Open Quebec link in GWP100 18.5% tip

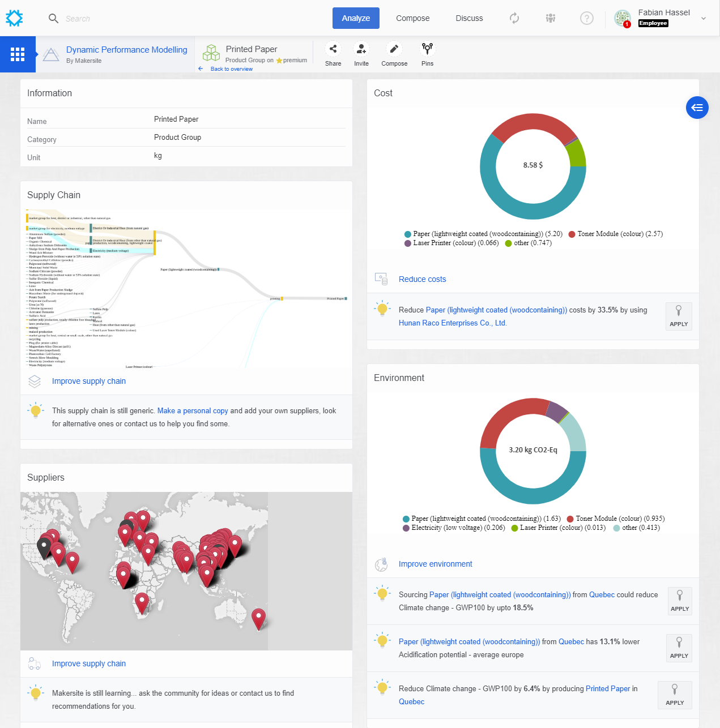click(602, 595)
